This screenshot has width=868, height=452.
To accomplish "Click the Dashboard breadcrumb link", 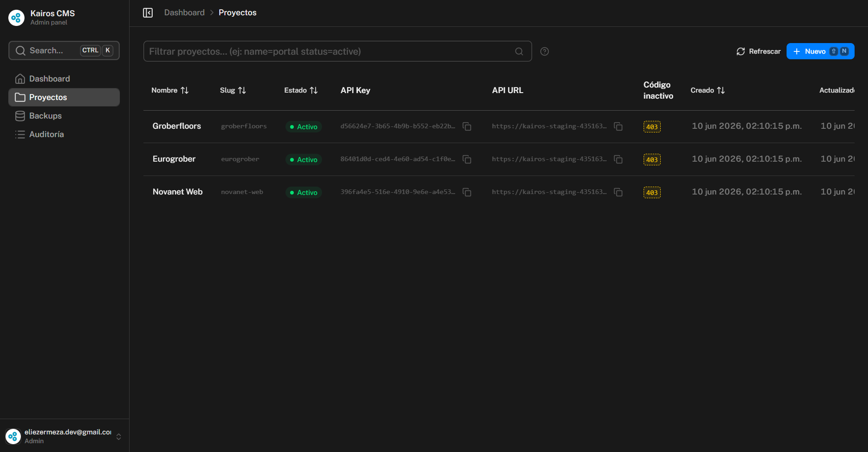I will click(x=184, y=13).
